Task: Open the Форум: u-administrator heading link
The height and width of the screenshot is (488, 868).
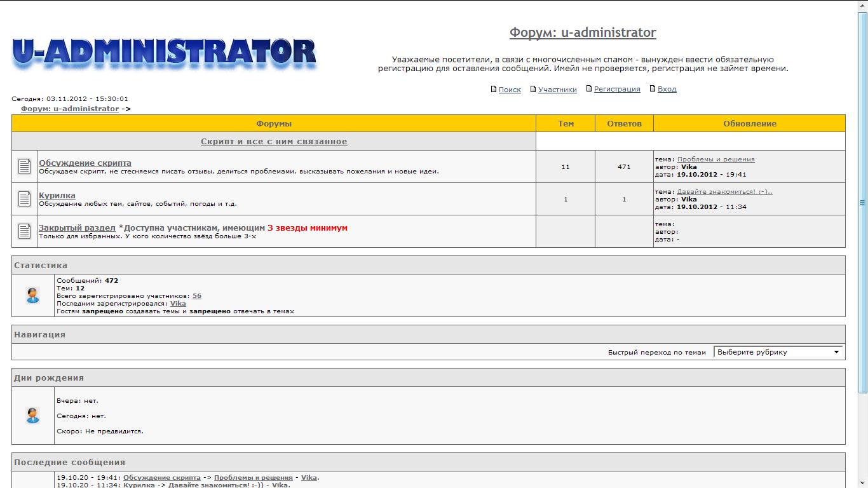Action: coord(583,32)
